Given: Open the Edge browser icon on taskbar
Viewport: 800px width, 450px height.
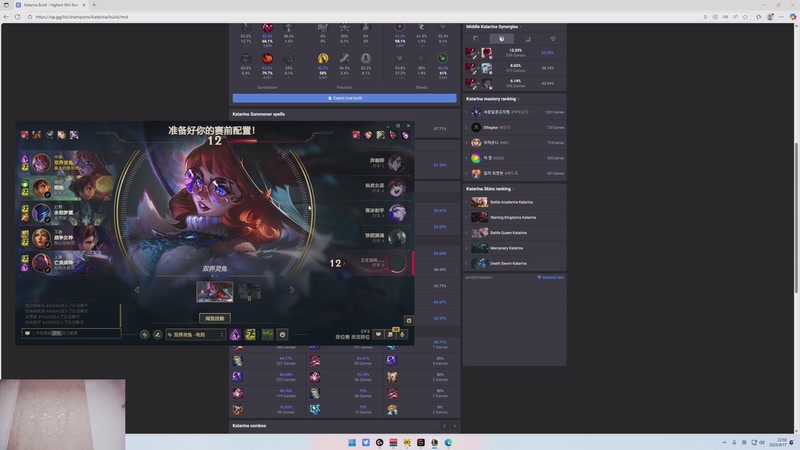Looking at the screenshot, I should pos(448,442).
